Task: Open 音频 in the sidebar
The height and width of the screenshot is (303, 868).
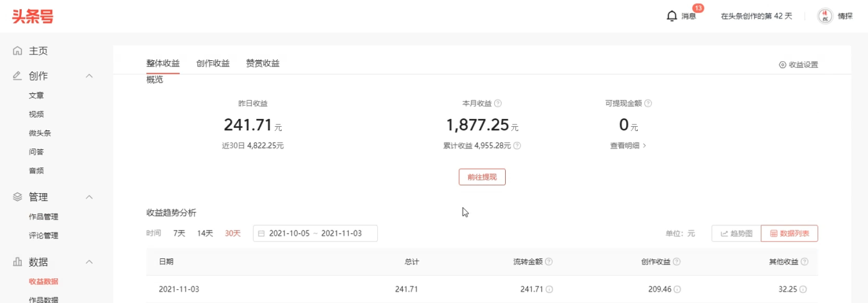Action: coord(36,171)
